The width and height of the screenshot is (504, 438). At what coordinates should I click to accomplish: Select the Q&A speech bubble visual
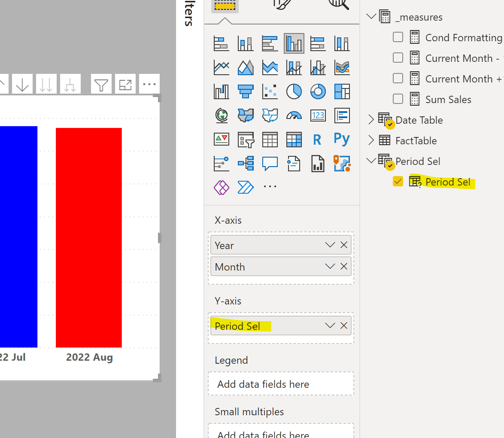[270, 163]
